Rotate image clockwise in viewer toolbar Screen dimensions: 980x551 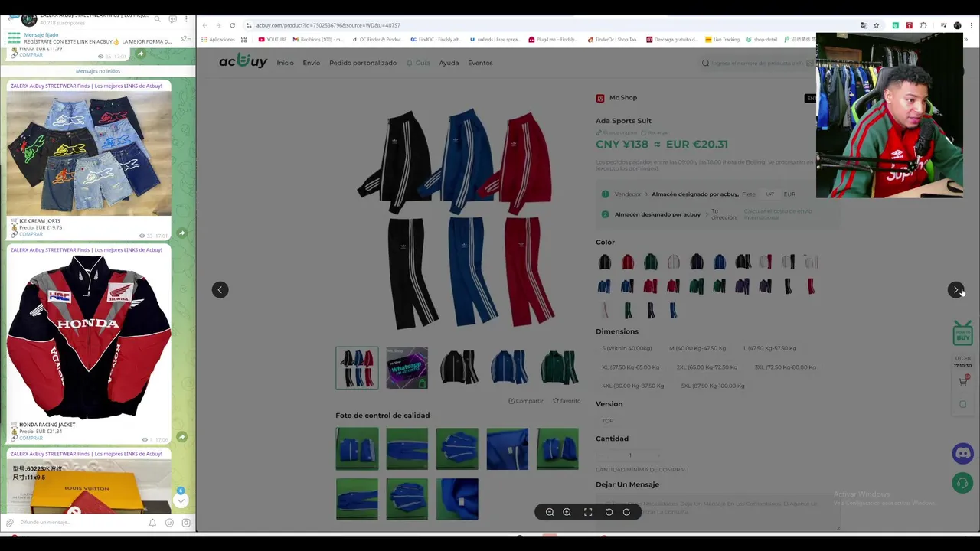click(626, 512)
